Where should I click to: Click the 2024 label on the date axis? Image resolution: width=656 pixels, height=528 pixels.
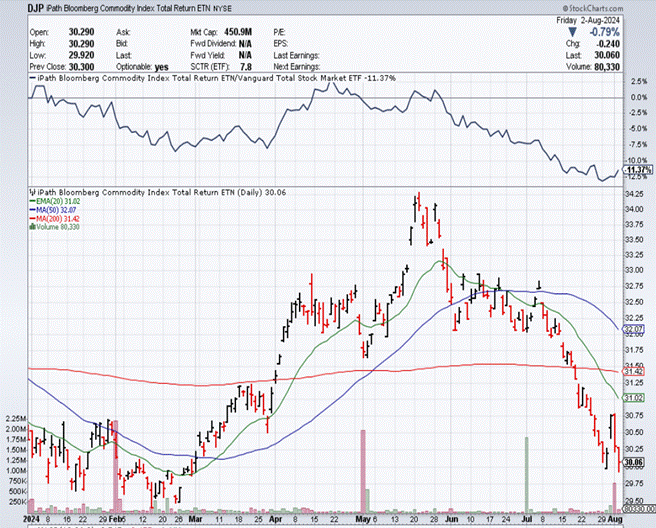(30, 519)
